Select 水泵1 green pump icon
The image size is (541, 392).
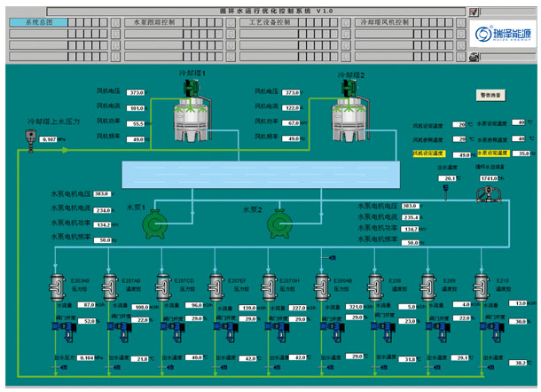point(157,224)
